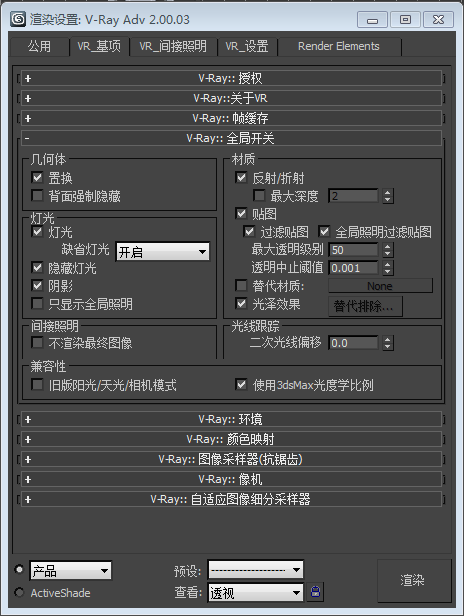Click the 透明中止阈值 value field

point(353,268)
